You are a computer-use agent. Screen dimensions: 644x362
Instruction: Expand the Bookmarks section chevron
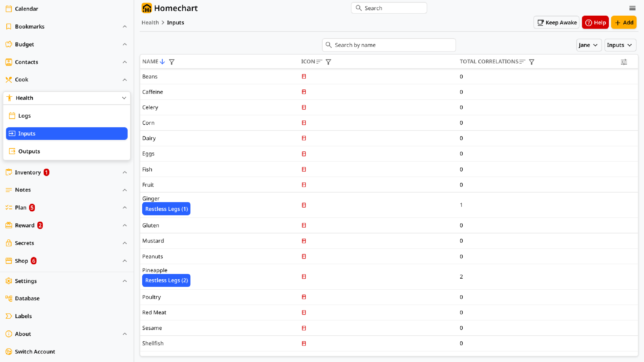tap(125, 27)
